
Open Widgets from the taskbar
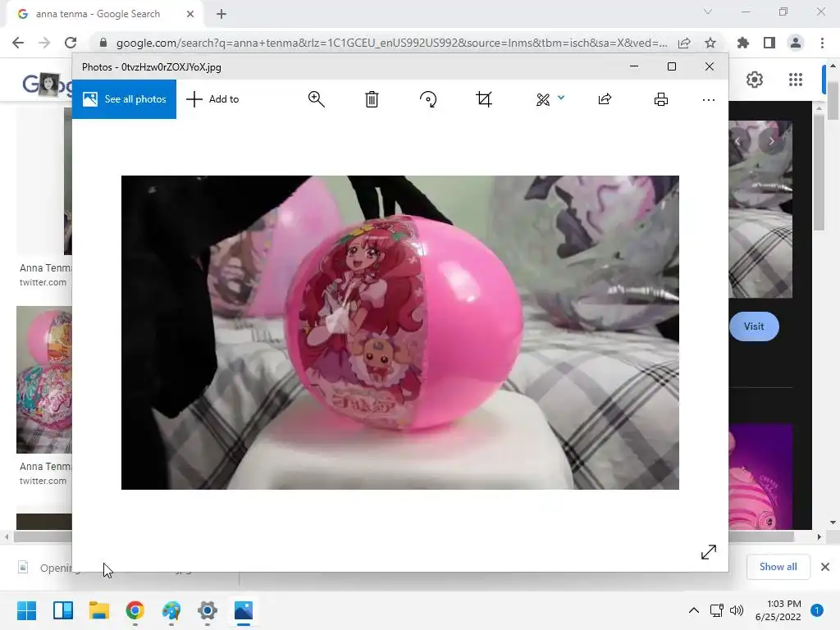[x=63, y=610]
